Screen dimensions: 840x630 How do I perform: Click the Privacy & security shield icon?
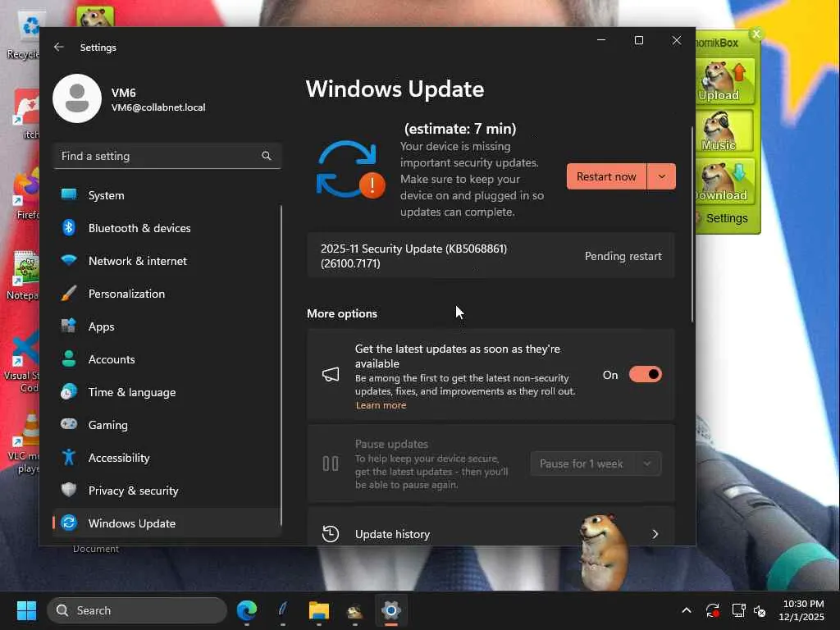click(69, 491)
